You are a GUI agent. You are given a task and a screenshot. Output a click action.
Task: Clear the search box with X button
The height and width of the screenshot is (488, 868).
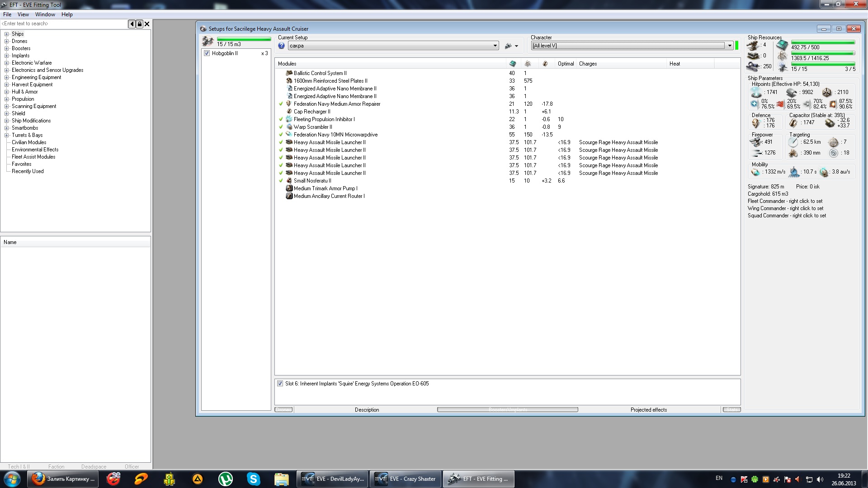147,24
